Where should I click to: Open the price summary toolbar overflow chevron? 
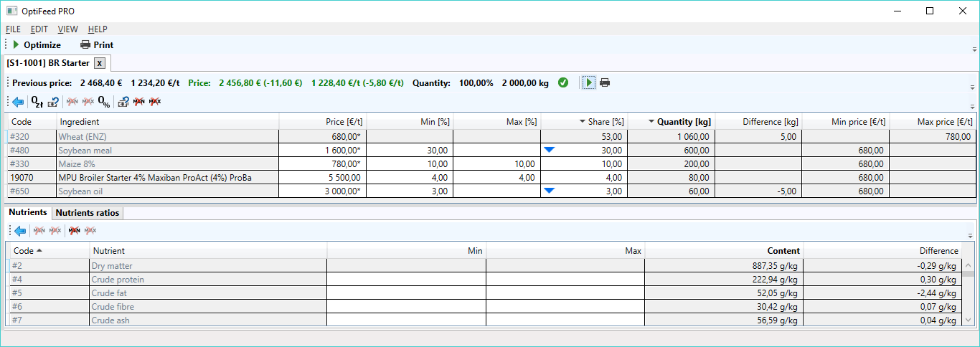coord(971,87)
